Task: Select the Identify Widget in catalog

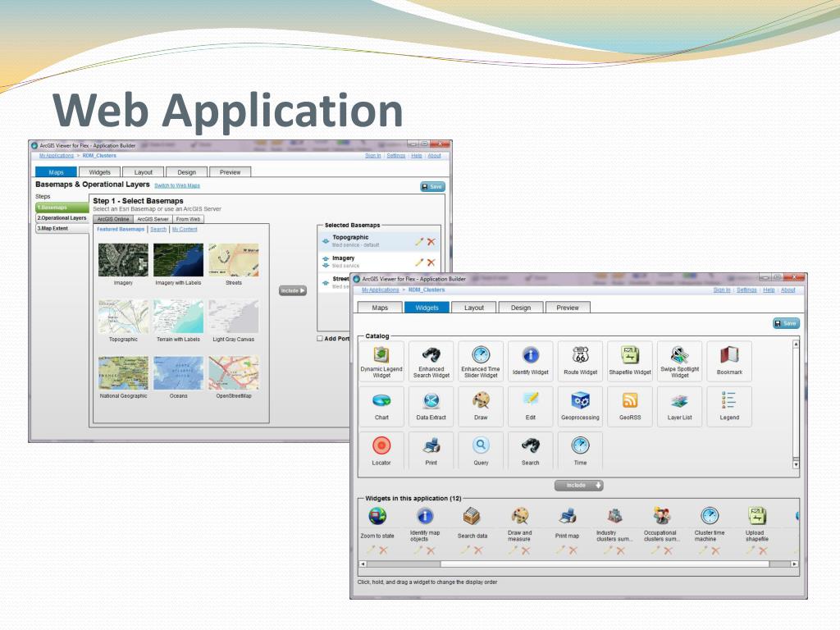Action: click(531, 362)
